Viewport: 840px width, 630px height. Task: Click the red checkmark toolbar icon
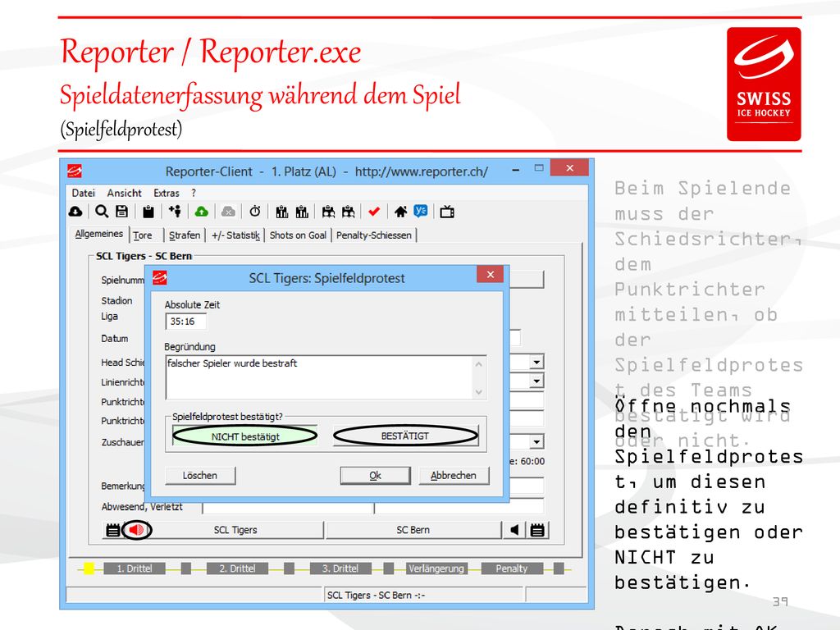[374, 212]
